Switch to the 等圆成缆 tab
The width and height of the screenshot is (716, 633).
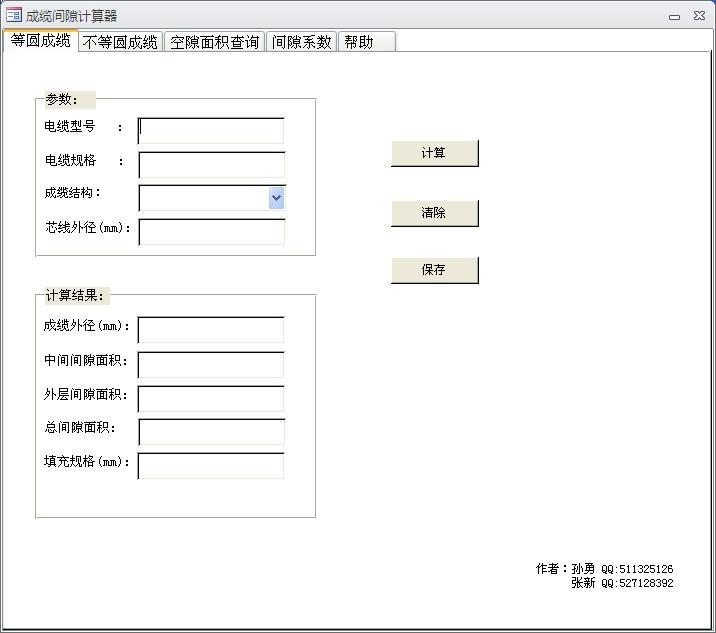(41, 41)
